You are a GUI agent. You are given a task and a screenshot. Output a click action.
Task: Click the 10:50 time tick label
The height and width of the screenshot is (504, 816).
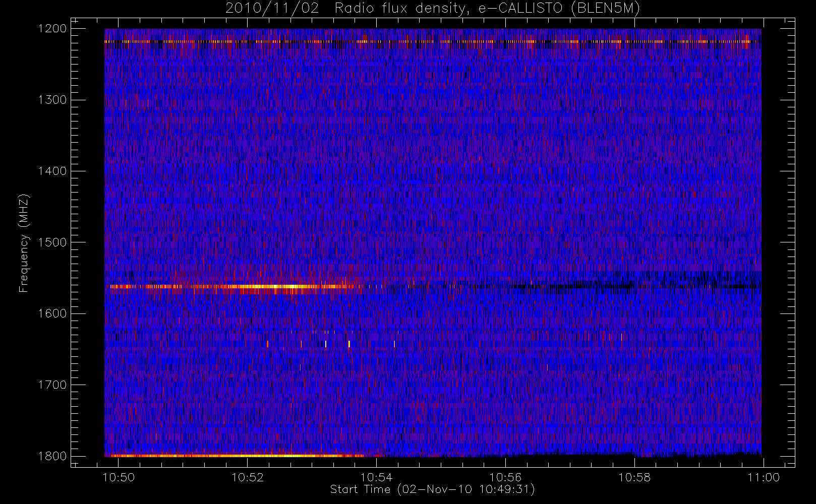119,477
